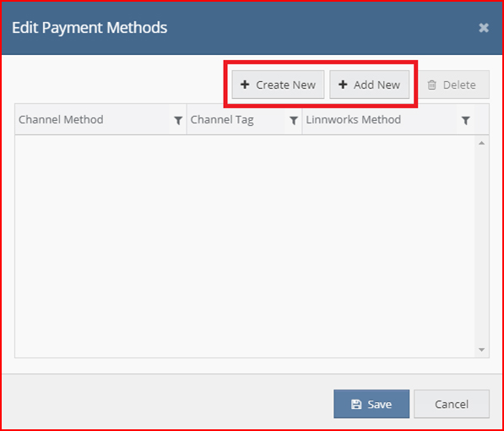
Task: Click the Create New button
Action: [x=278, y=85]
